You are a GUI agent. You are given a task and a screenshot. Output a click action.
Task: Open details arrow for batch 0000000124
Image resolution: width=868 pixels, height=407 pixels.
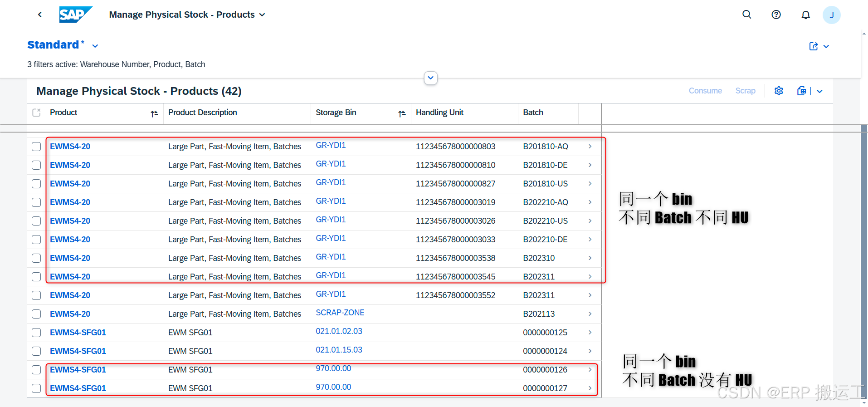590,351
